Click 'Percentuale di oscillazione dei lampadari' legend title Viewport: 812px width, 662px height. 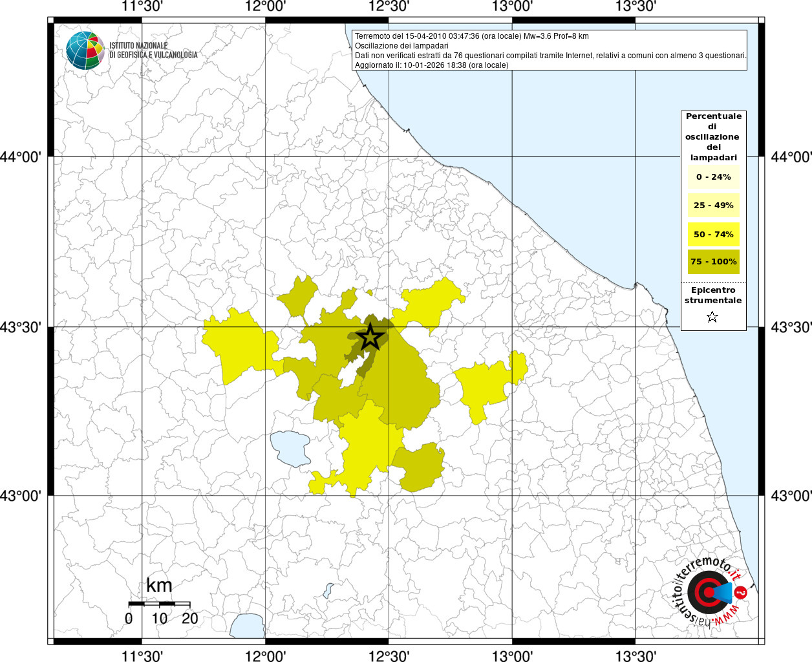pos(713,136)
